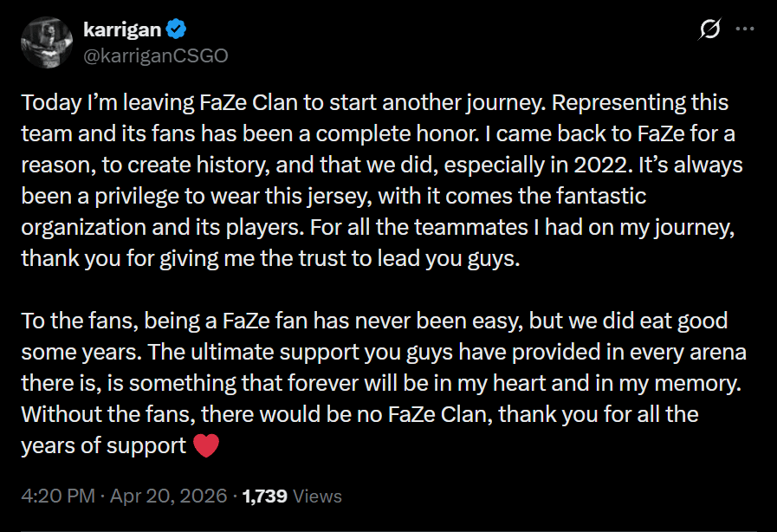Click the second paragraph start 'To the fans'
Viewport: 777px width, 532px height.
pos(71,321)
